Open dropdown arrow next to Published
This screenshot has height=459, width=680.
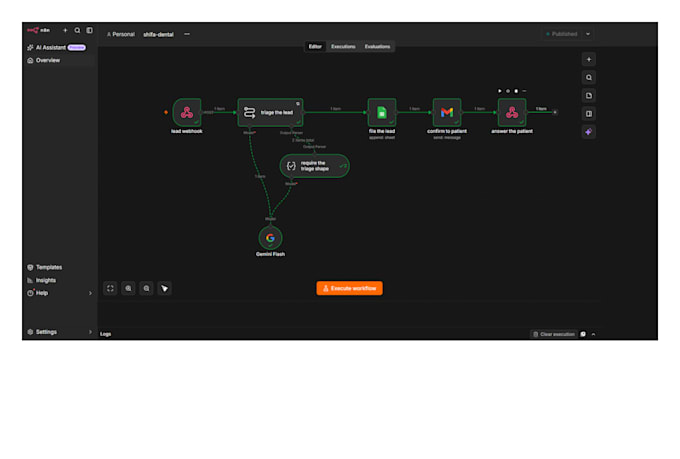[x=588, y=34]
